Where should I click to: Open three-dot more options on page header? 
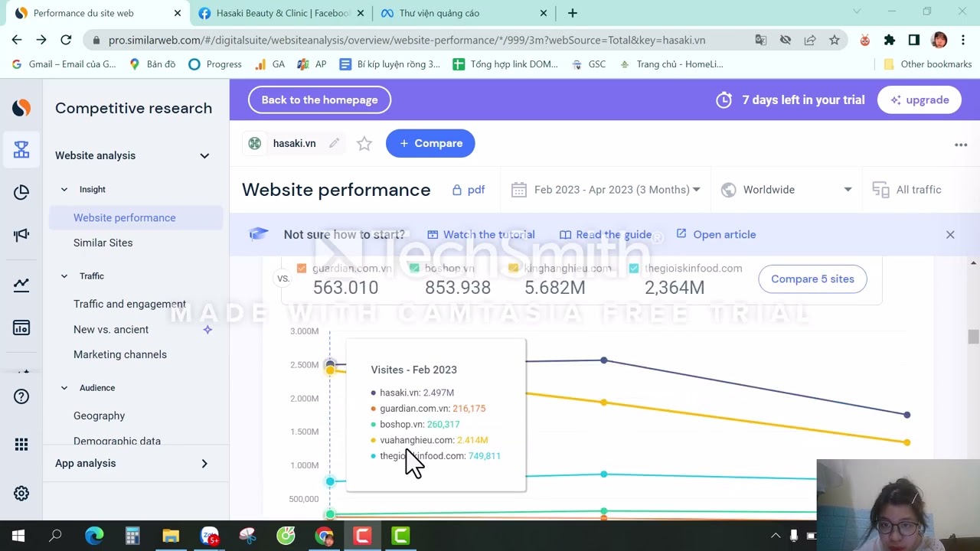coord(961,145)
